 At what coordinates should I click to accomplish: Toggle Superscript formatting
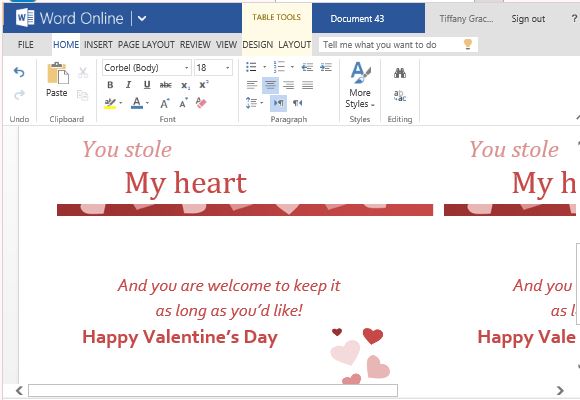203,84
